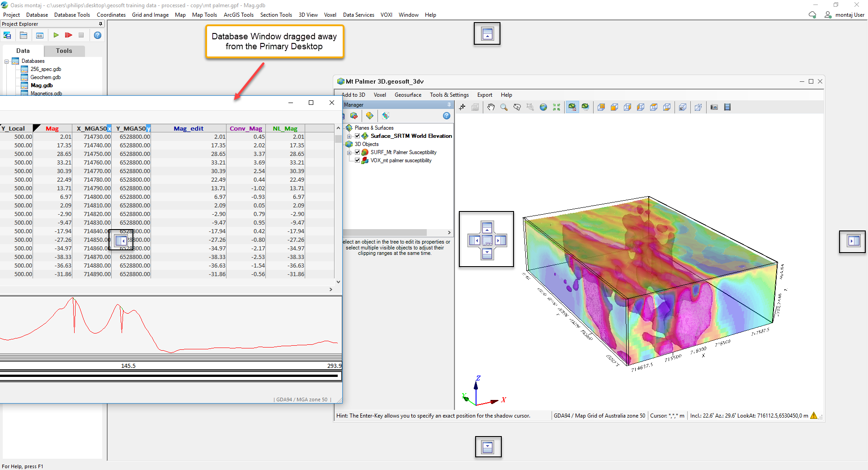Click the green arrows zoom-to-extents icon
Viewport: 868px width, 470px height.
(557, 107)
